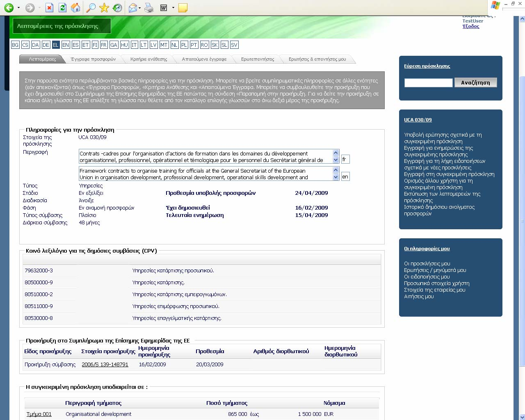525x420 pixels.
Task: Open Οι ειδοποιήσεις μου sidebar link
Action: tap(427, 276)
